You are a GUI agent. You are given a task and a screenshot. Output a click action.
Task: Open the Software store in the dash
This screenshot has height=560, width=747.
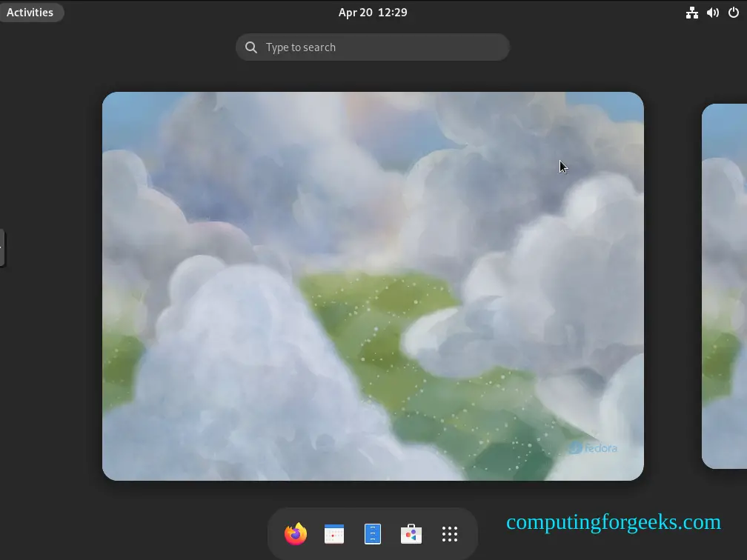point(411,534)
